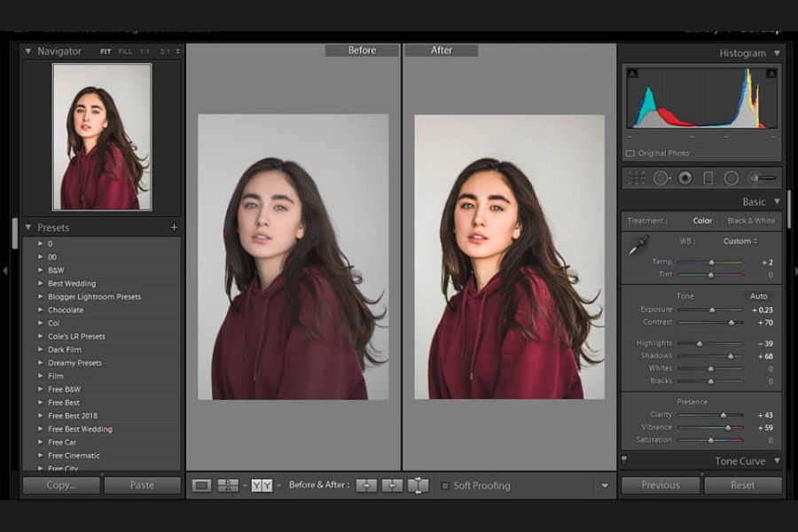Select the Radial Filter tool
Screen dimensions: 798x532
[x=730, y=177]
